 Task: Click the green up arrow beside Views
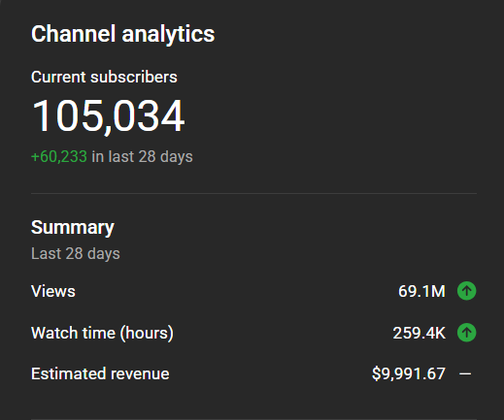click(466, 291)
